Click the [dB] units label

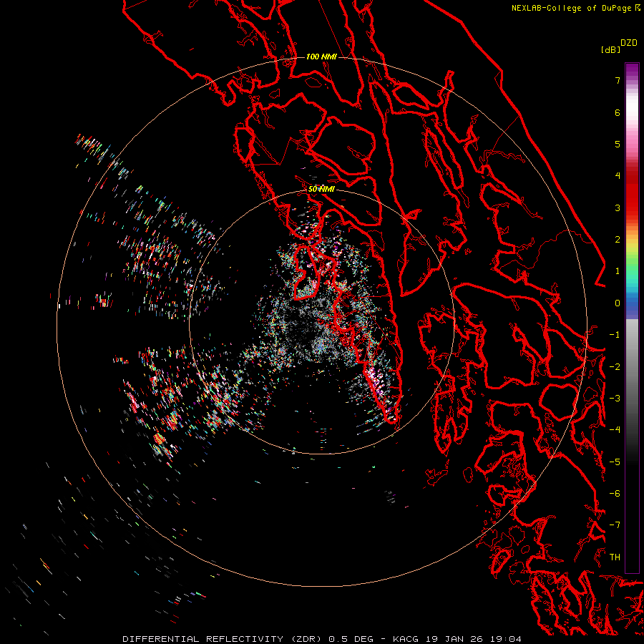pyautogui.click(x=611, y=49)
